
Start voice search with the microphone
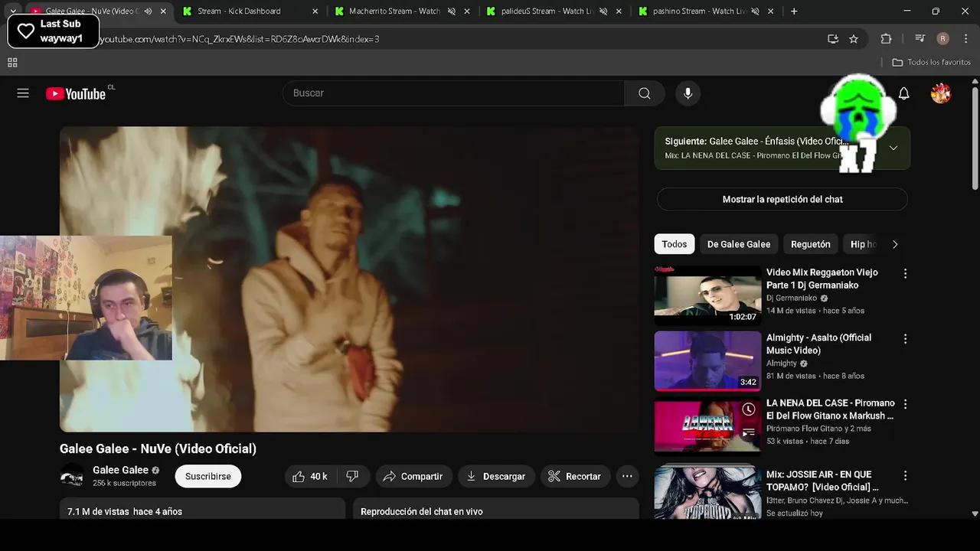point(688,93)
